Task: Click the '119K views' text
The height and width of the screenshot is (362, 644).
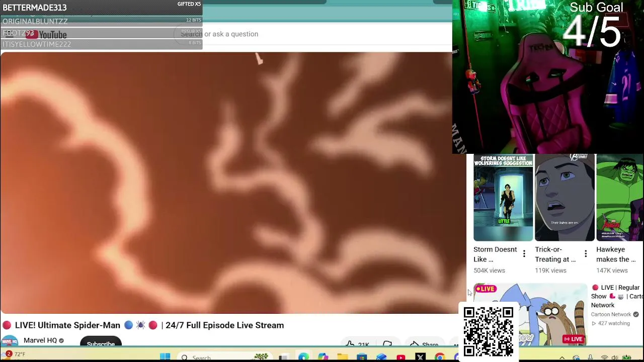Action: point(550,270)
